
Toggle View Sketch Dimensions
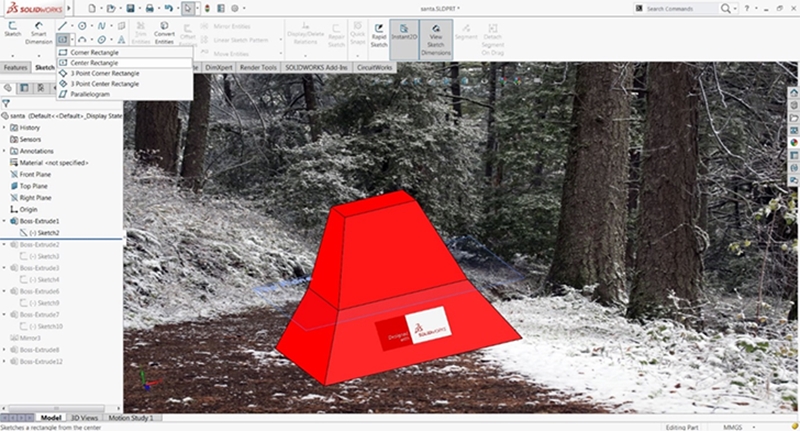coord(436,40)
